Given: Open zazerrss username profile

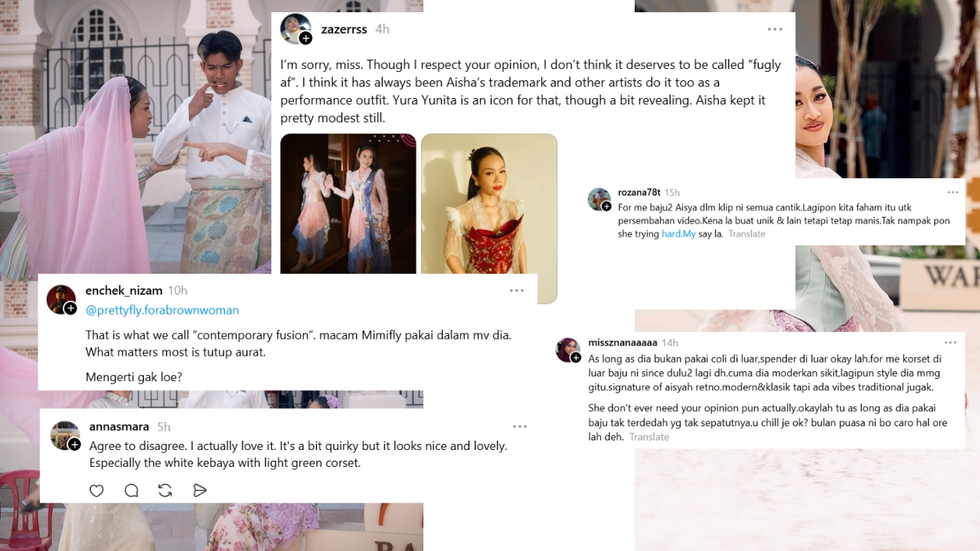Looking at the screenshot, I should click(344, 29).
